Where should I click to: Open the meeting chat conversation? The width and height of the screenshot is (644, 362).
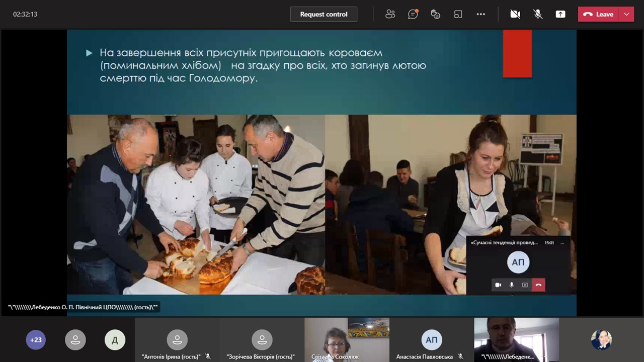tap(413, 14)
